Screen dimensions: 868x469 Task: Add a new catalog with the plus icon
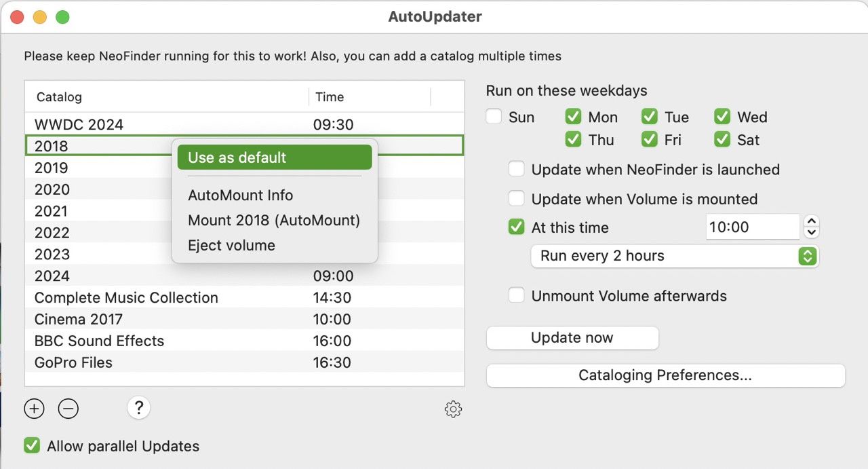pyautogui.click(x=34, y=409)
